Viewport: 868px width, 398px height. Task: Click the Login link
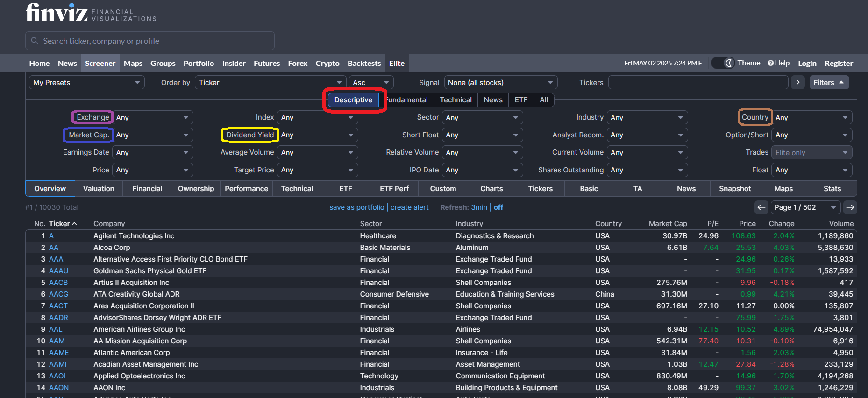807,63
